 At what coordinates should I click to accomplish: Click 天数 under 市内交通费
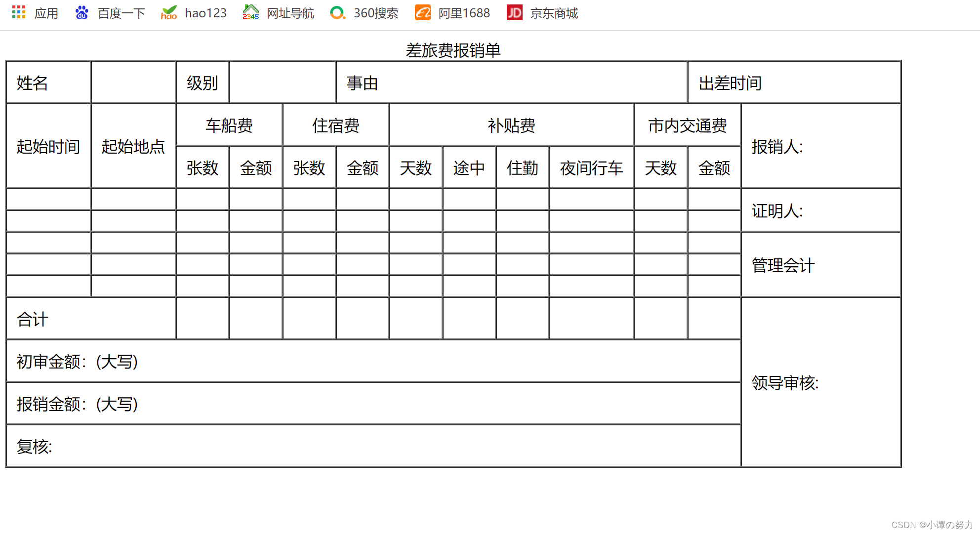coord(661,167)
